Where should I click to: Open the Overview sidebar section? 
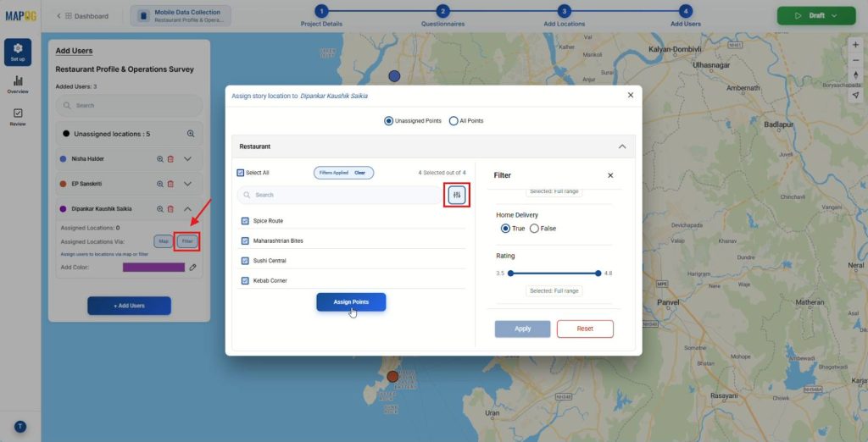point(18,85)
